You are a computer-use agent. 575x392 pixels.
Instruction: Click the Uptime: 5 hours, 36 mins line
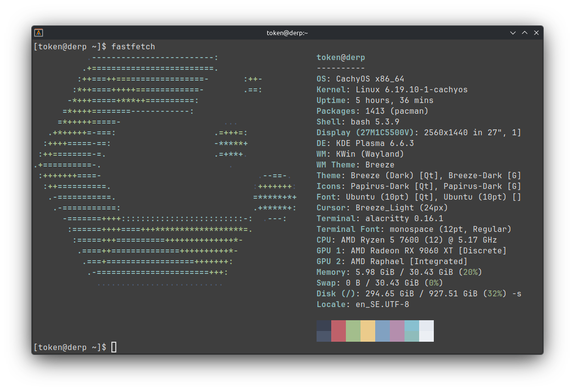pyautogui.click(x=375, y=101)
